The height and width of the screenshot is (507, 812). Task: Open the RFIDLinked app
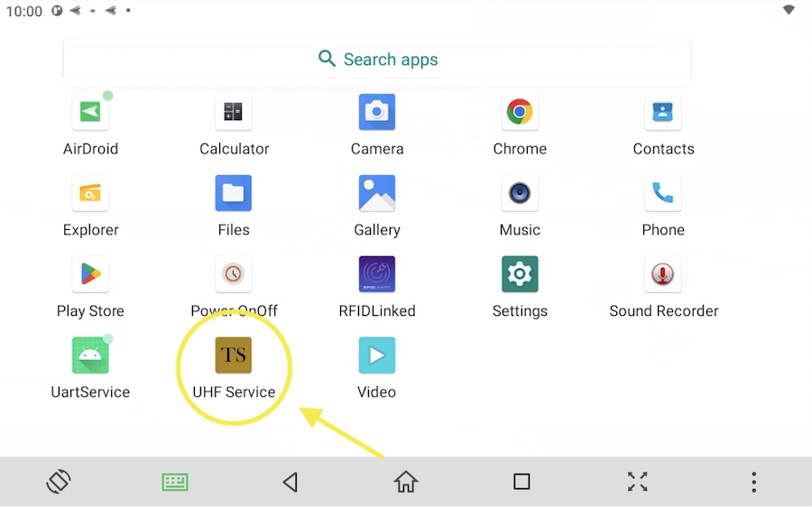point(377,274)
